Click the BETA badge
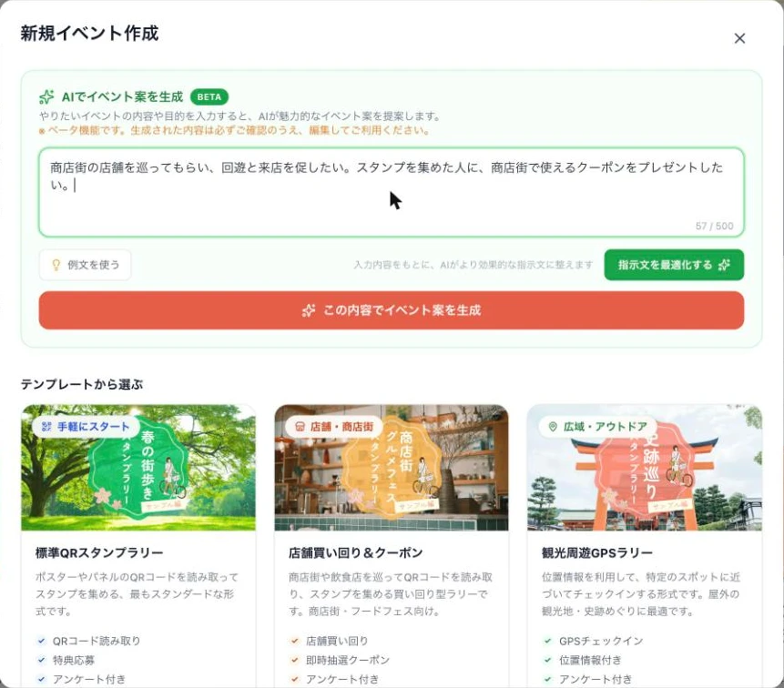 tap(209, 97)
